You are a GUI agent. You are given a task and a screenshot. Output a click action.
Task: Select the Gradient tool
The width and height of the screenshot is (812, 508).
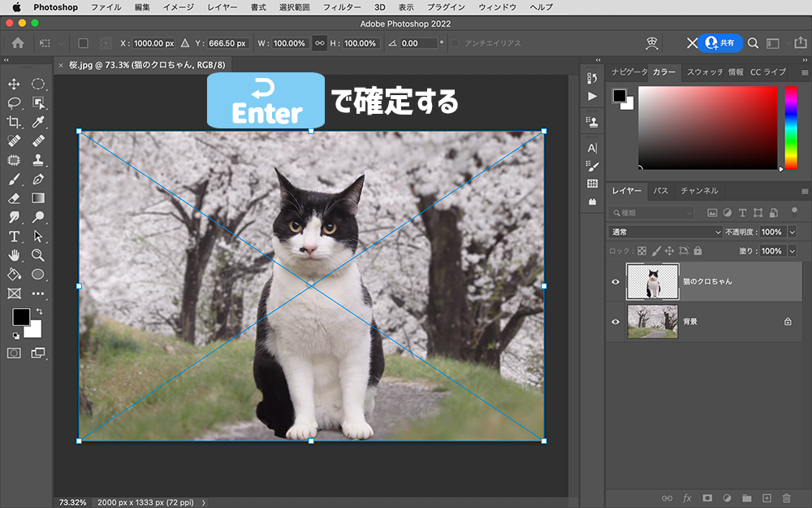(38, 198)
